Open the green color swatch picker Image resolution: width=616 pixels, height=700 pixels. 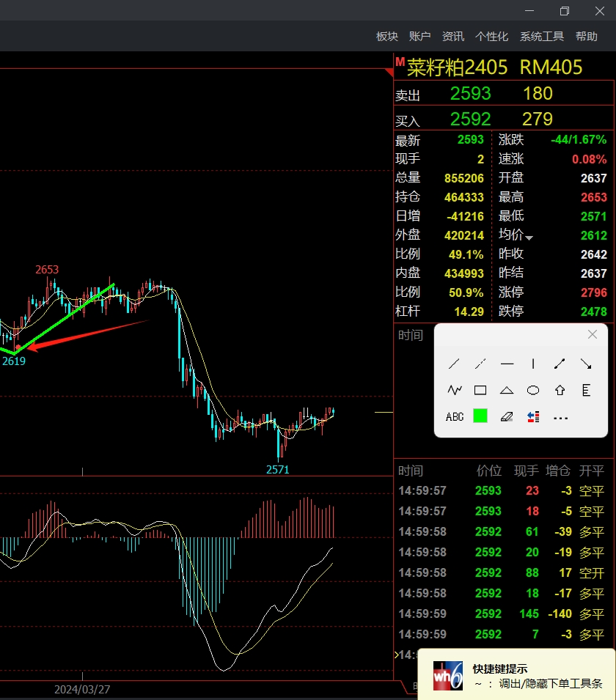click(480, 416)
